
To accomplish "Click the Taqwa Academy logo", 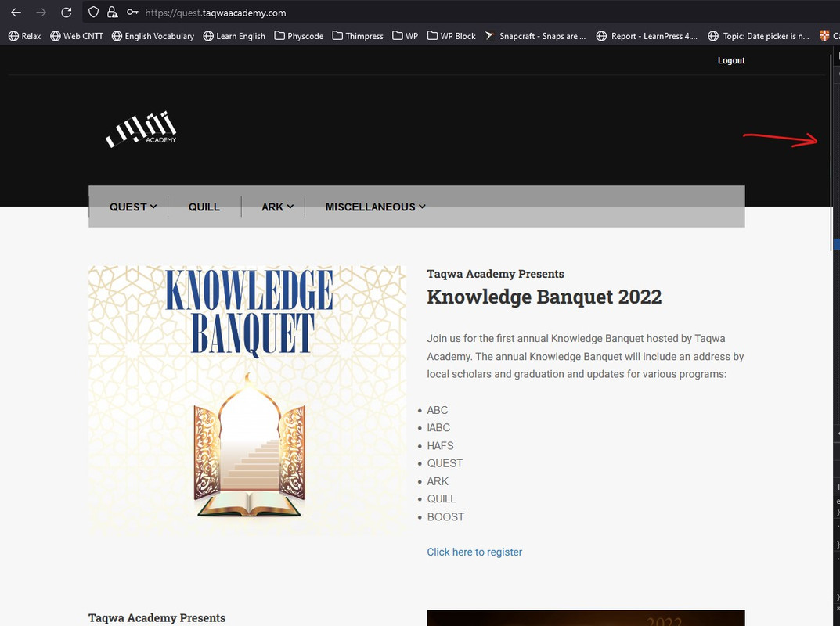I will click(142, 129).
